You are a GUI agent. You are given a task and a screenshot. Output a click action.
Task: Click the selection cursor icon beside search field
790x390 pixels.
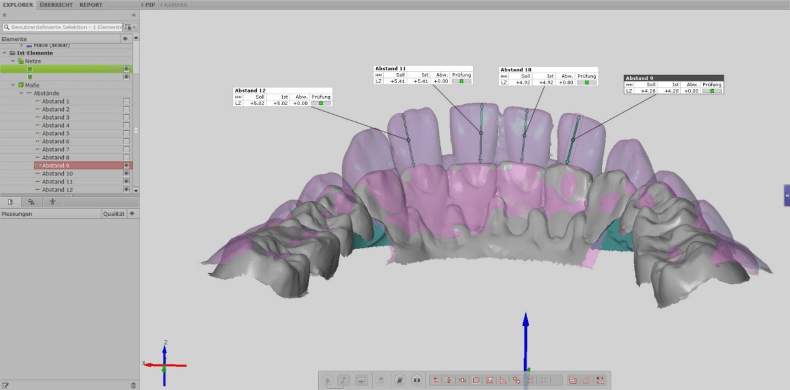click(x=127, y=27)
